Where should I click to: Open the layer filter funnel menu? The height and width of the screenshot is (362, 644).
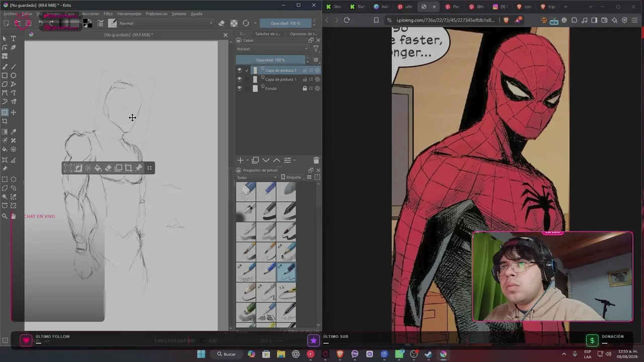(316, 49)
